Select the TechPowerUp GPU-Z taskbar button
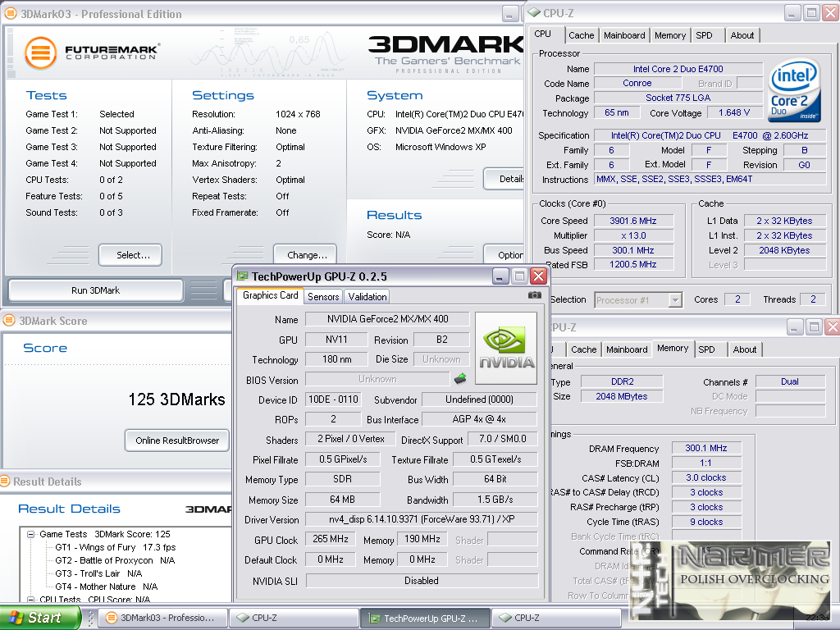840x630 pixels. 424,618
